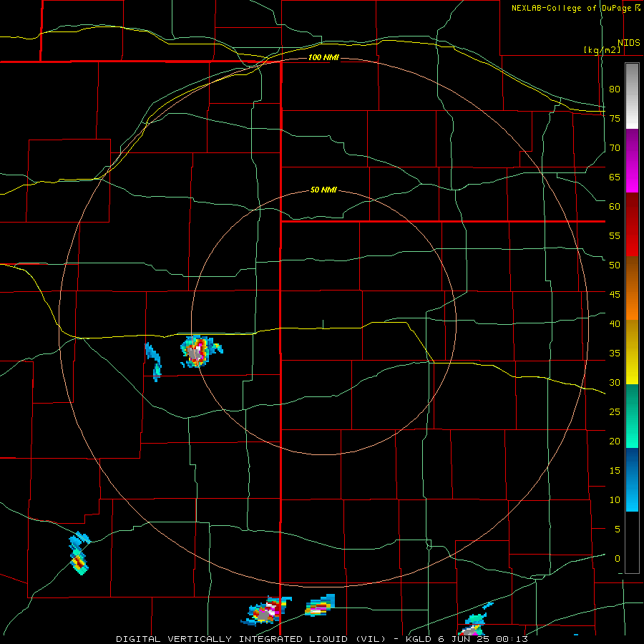Click the 60 value on the VIL scale

(615, 206)
